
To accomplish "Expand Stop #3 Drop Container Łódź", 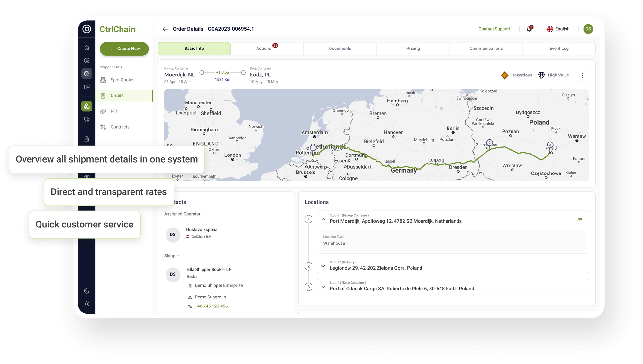I will point(323,287).
